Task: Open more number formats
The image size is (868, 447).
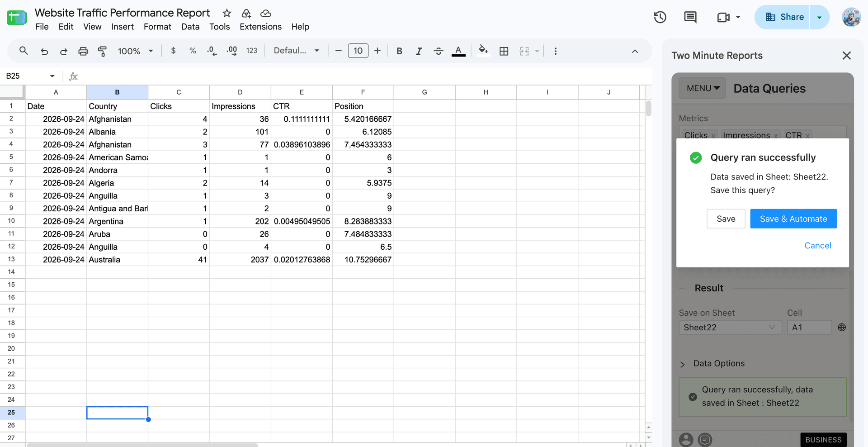Action: click(252, 51)
